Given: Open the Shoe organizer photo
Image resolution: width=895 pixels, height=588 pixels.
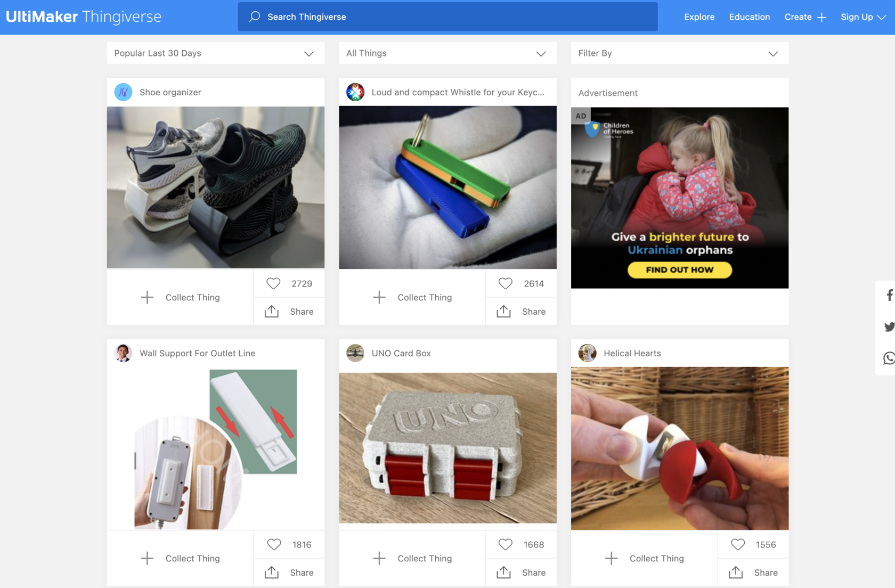Looking at the screenshot, I should [216, 187].
